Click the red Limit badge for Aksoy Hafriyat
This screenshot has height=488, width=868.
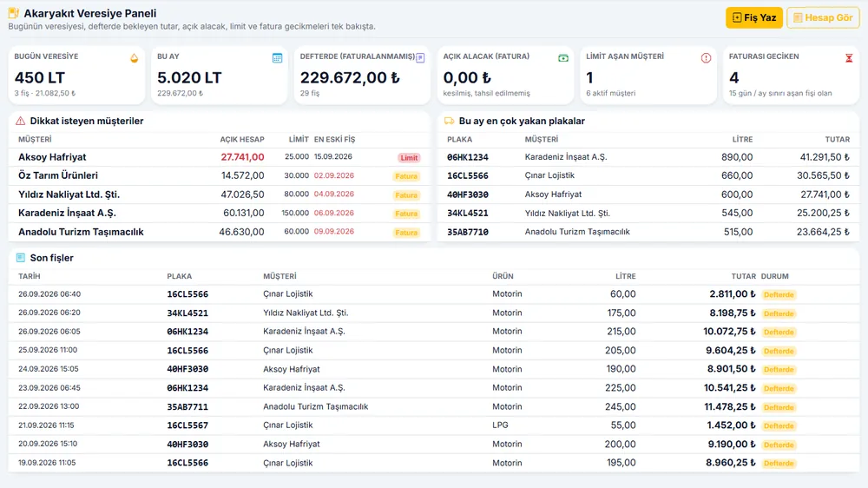tap(409, 158)
